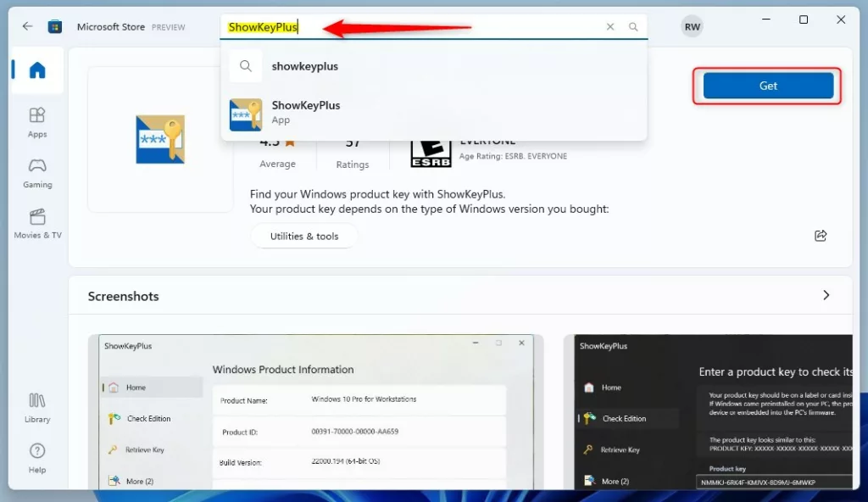Select the 'showkeyplus' search suggestion
Viewport: 868px width, 502px height.
click(x=433, y=66)
